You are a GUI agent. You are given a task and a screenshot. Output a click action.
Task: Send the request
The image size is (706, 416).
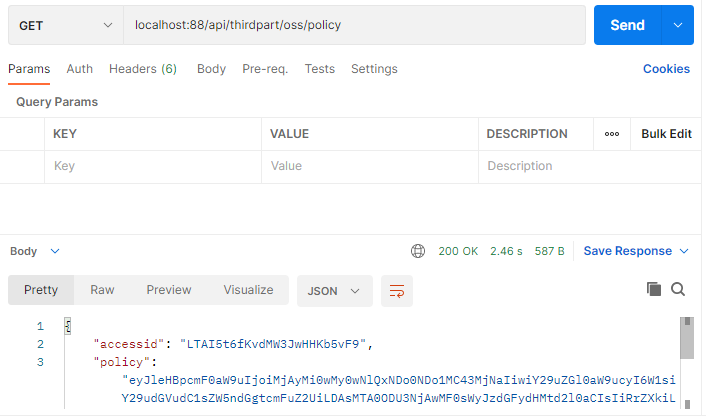click(x=627, y=25)
